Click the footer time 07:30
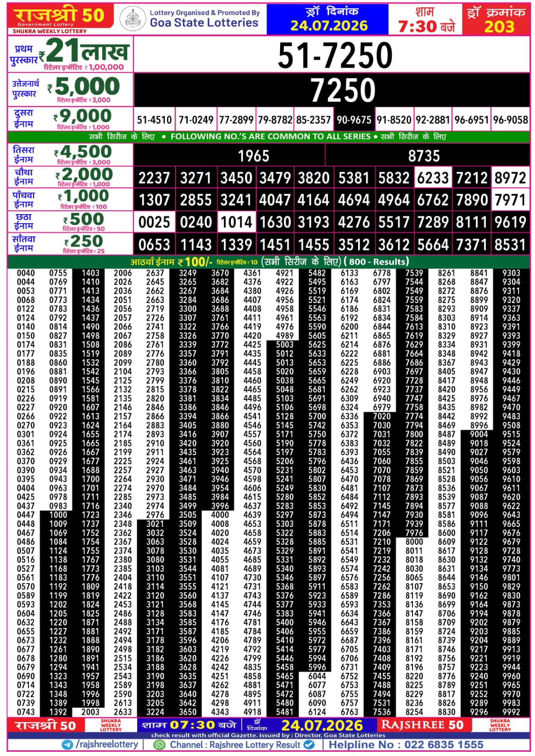Viewport: 535px width, 756px height. [193, 725]
